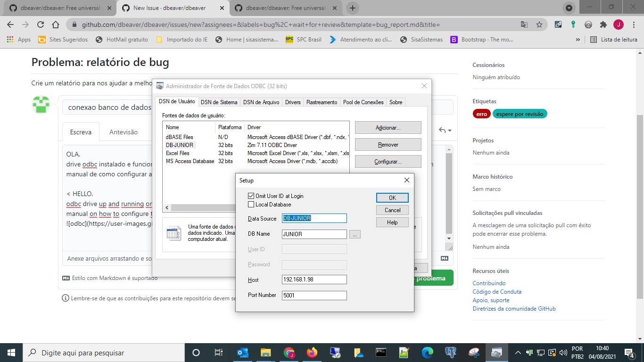
Task: Click Configurar button in ODBC administrator
Action: [x=388, y=162]
